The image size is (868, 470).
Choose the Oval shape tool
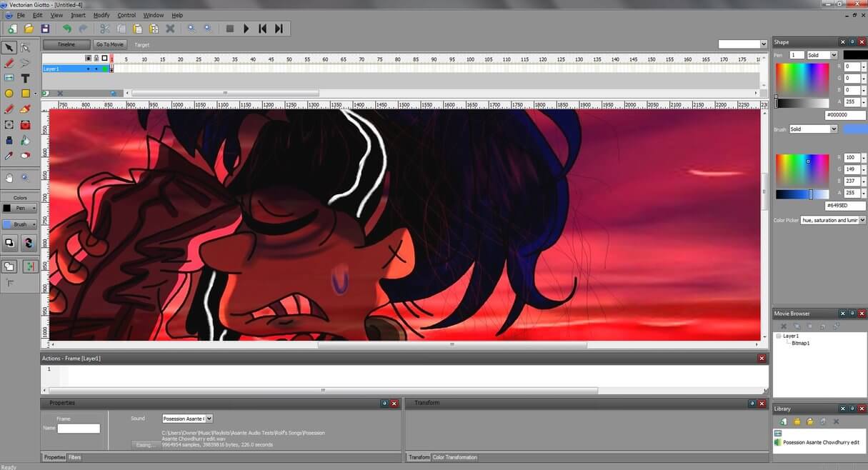(x=9, y=94)
